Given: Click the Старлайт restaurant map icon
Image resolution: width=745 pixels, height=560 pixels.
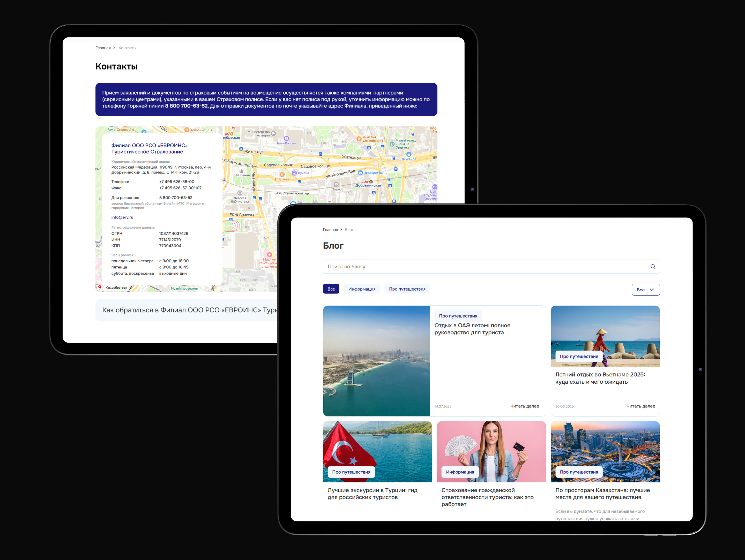Looking at the screenshot, I should (282, 174).
